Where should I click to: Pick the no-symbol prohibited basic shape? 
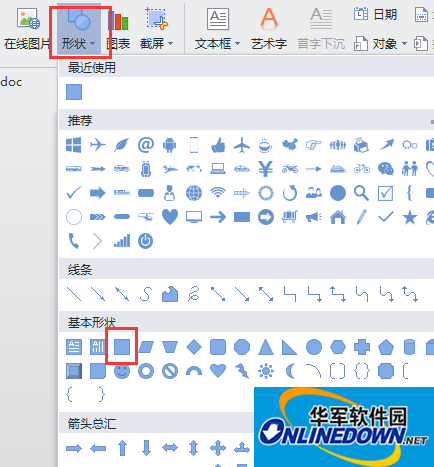click(x=170, y=371)
